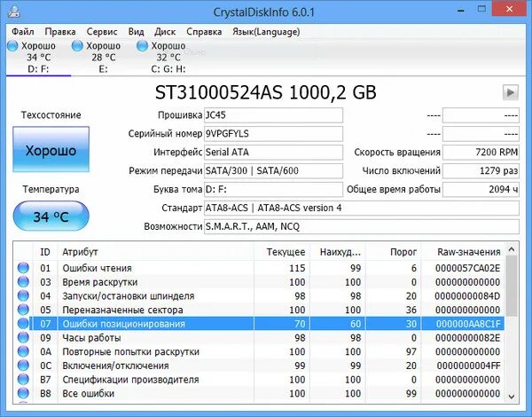The image size is (532, 417).
Task: Click raw value 0000057CA02E
Action: (x=467, y=268)
